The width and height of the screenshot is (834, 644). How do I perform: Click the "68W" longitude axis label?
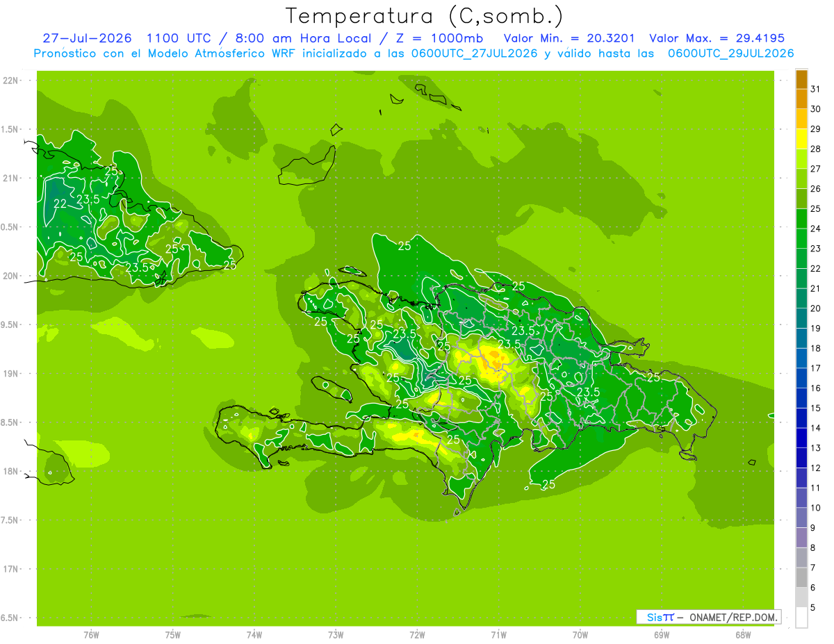point(743,635)
